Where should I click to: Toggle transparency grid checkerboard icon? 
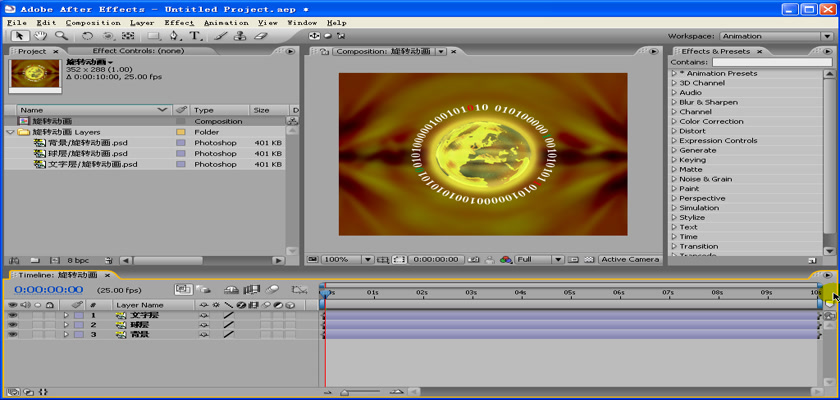(x=589, y=259)
